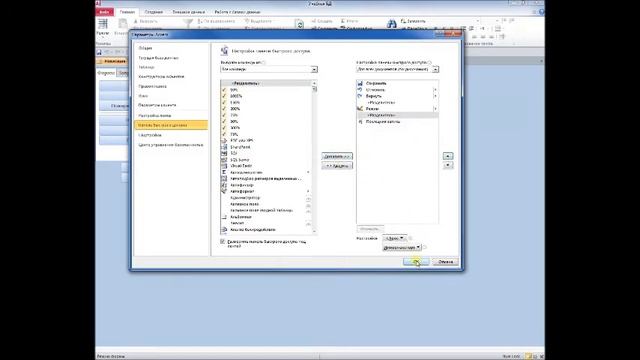640x360 pixels.
Task: Click the Отмена cancel button
Action: pos(445,262)
